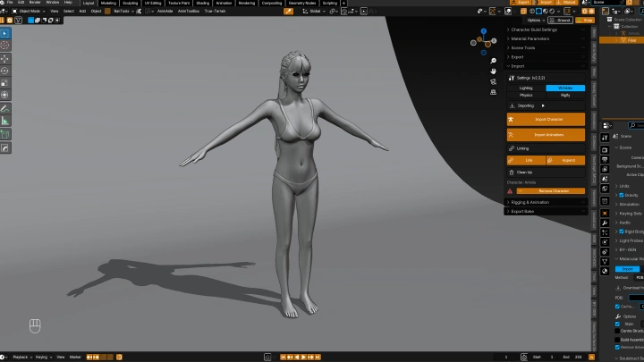This screenshot has width=644, height=362.
Task: Click the Clean Up trash icon
Action: click(512, 173)
